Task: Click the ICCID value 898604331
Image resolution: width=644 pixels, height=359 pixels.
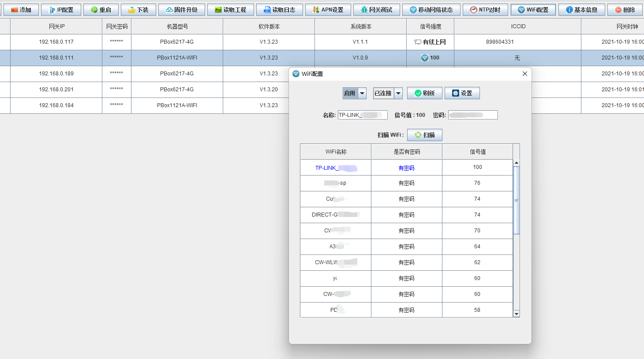Action: tap(500, 42)
